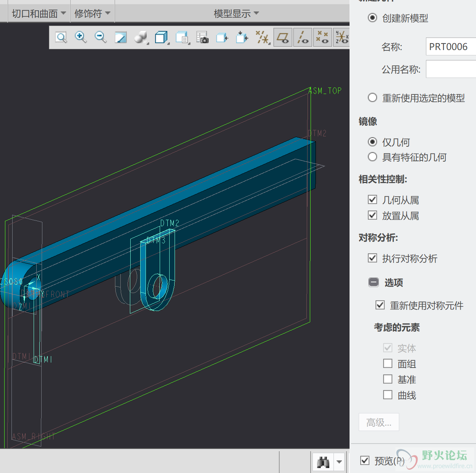Viewport: 476px width, 473px height.
Task: Click the cube with left arrow icon
Action: (222, 37)
